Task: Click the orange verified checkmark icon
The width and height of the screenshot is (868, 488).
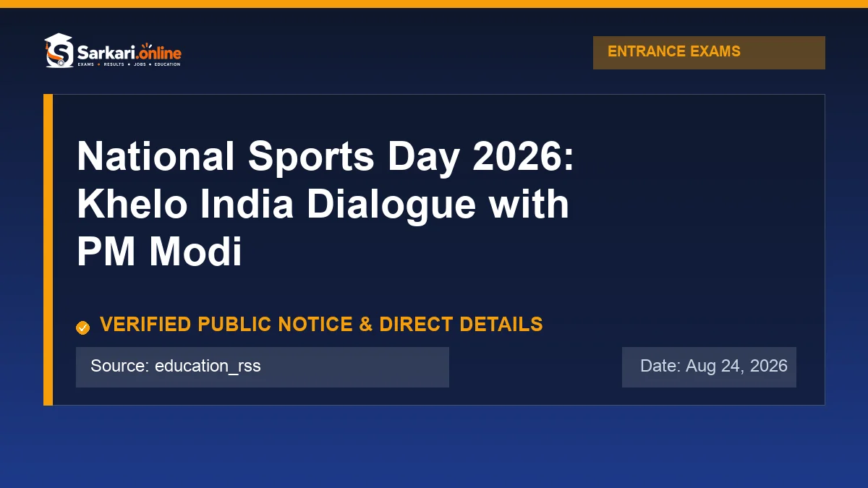Action: 82,328
